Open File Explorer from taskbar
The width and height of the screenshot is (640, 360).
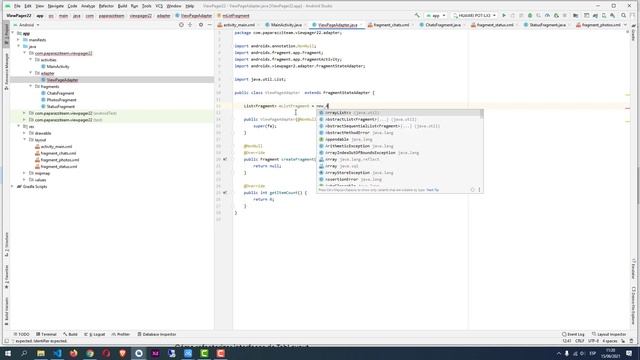[x=41, y=353]
